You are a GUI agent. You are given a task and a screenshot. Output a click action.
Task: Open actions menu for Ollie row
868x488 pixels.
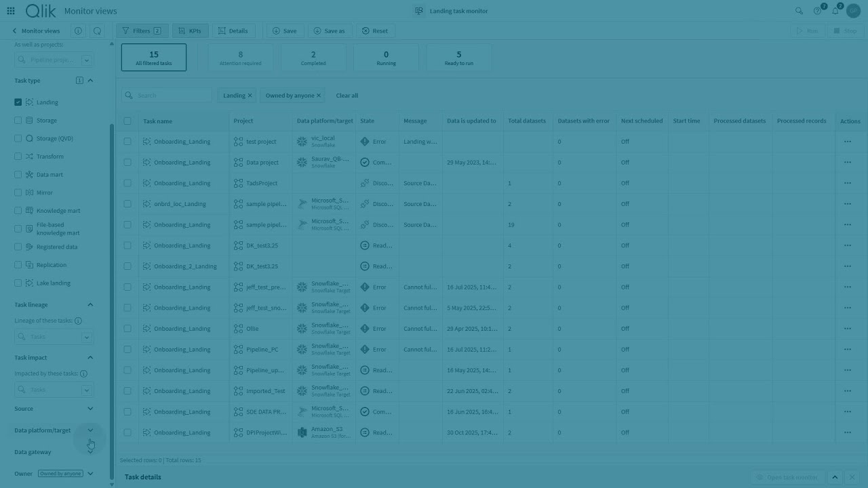coord(848,329)
